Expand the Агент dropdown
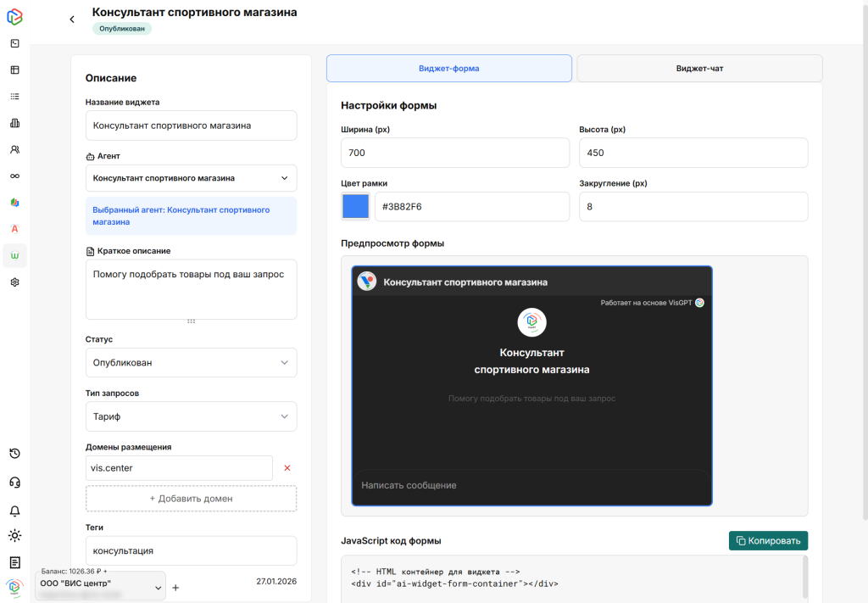Image resolution: width=868 pixels, height=603 pixels. 191,178
